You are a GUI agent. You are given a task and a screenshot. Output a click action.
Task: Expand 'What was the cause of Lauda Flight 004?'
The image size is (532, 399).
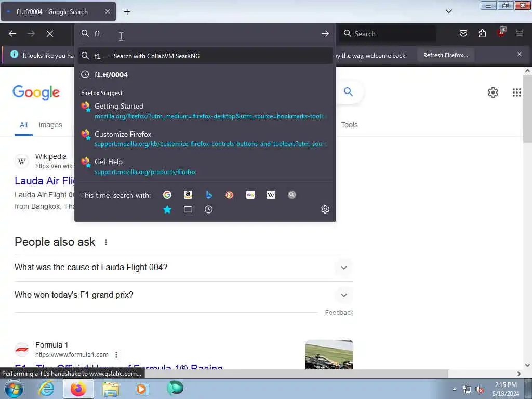[x=183, y=268]
